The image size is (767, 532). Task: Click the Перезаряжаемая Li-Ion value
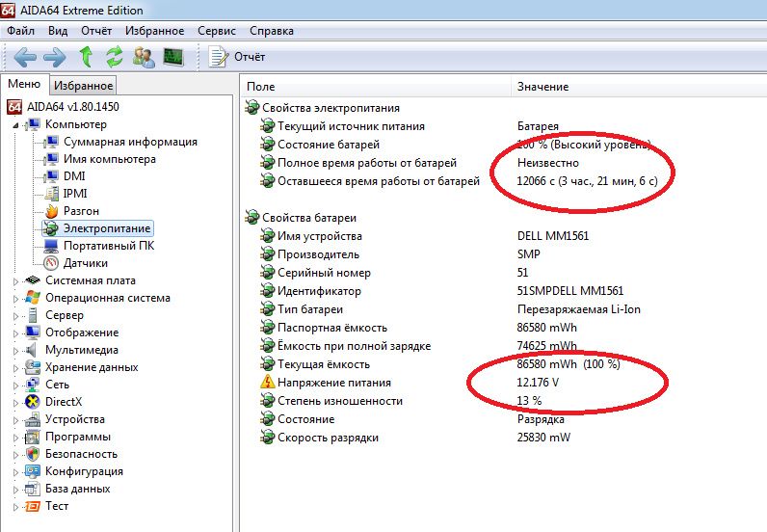click(x=579, y=309)
